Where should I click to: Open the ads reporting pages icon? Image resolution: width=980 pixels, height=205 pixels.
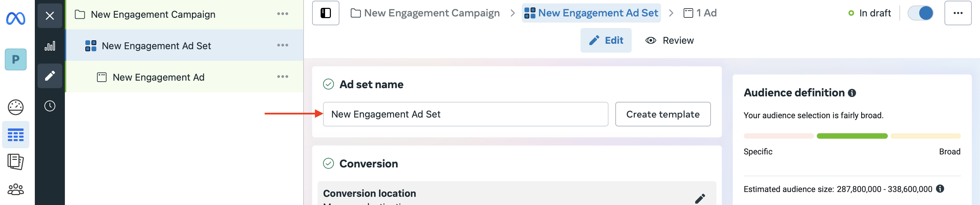click(16, 162)
